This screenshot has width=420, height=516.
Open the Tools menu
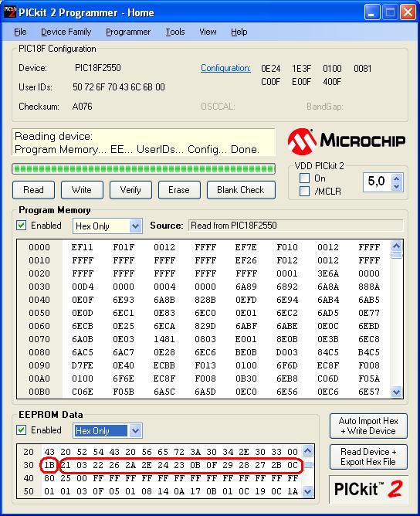pos(175,32)
